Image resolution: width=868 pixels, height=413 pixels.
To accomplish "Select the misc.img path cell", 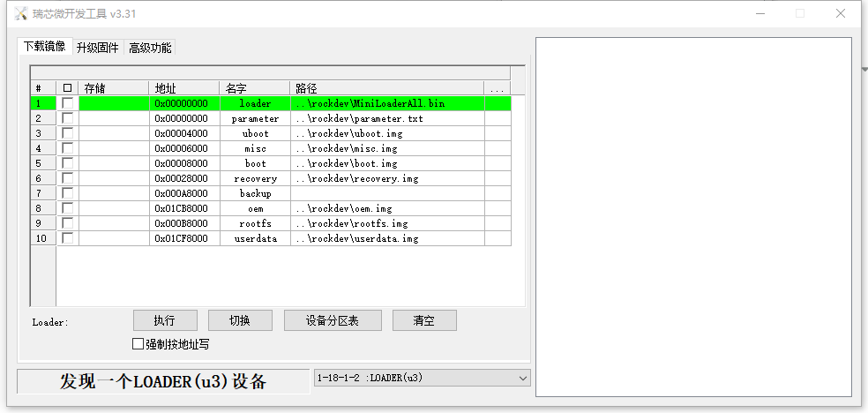I will click(x=387, y=148).
